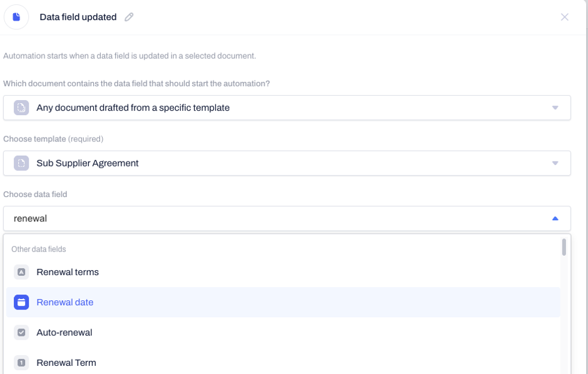Select the Renewal Term option

[283, 363]
